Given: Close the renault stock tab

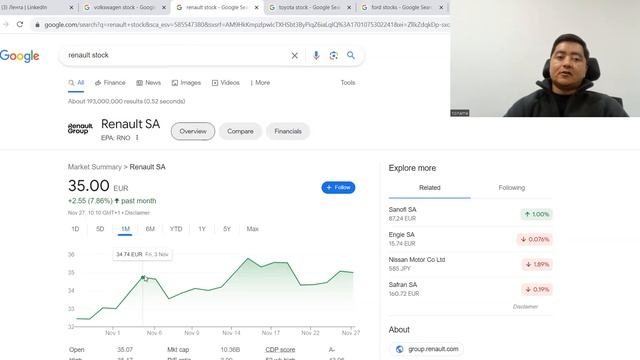Looking at the screenshot, I should (x=256, y=7).
